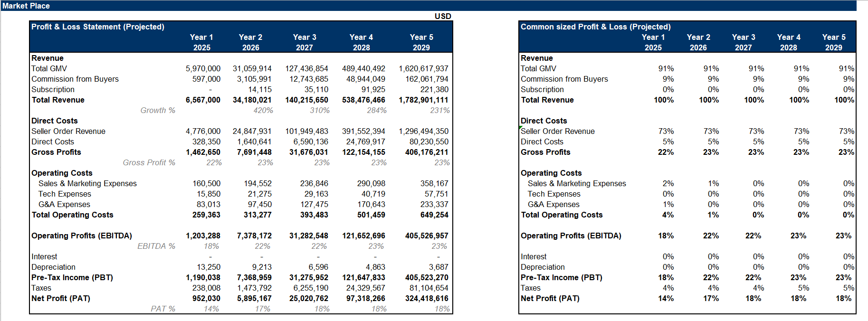Click Year 3 Subscription value 35,110
The width and height of the screenshot is (868, 321).
[316, 89]
